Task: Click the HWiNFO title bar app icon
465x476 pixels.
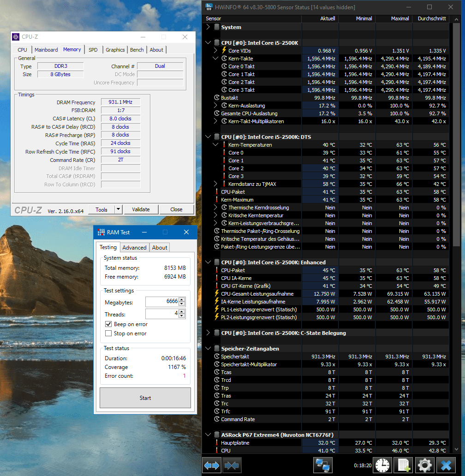Action: pos(209,7)
